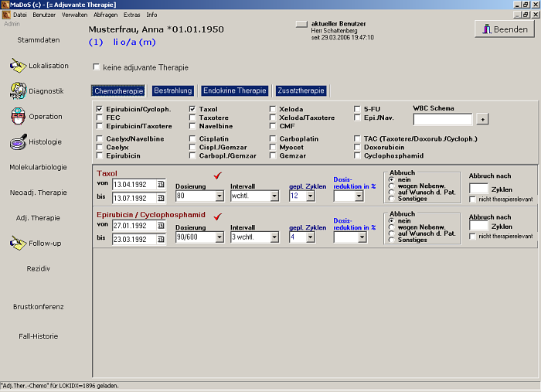
Task: Enable the 'keine adjuvante Therapie' checkbox
Action: pyautogui.click(x=97, y=67)
